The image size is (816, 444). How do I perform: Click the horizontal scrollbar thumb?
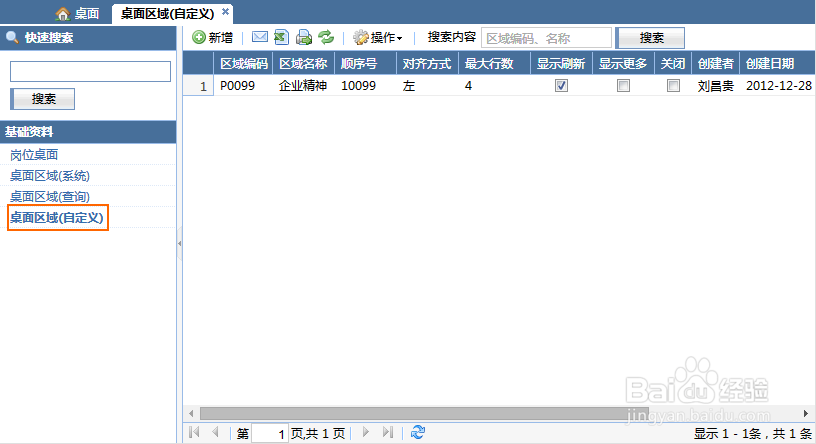point(424,413)
